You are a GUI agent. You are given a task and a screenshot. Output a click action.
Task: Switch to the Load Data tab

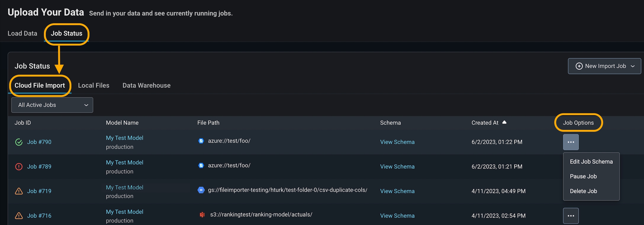22,33
